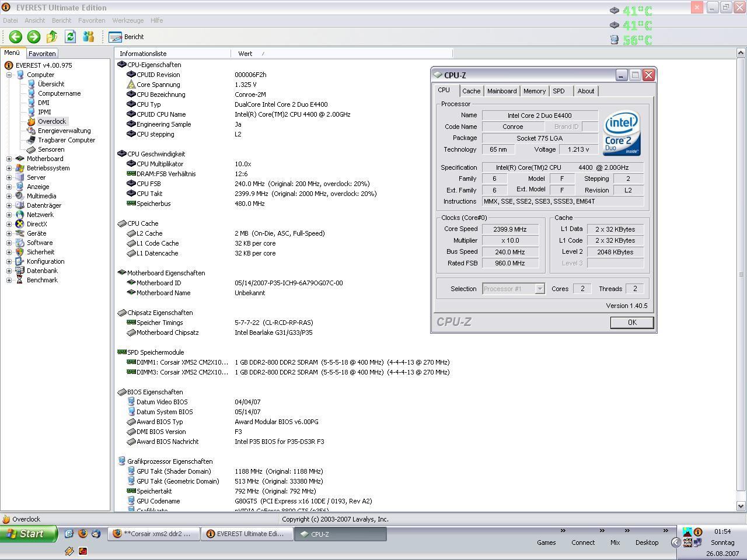Click the Windows Start button
Screen dimensions: 747x560
tap(28, 534)
